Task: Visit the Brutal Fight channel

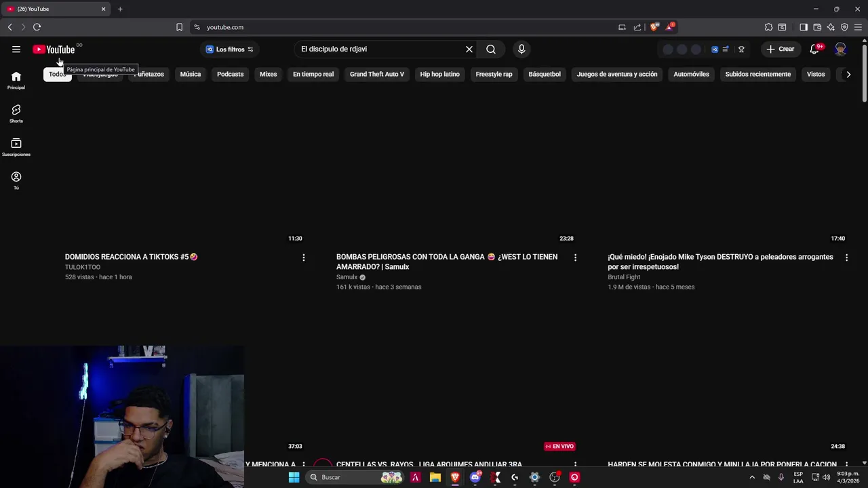Action: (624, 277)
